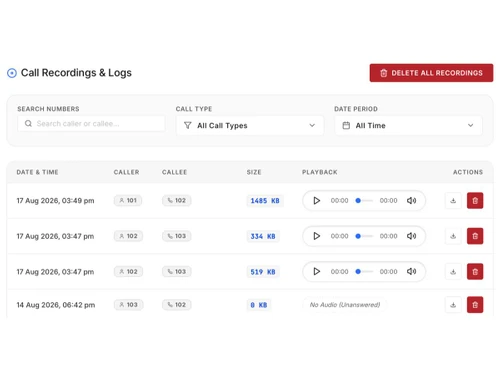Viewport: 500px width, 375px height.
Task: Delete the 1485 KB recording row
Action: (475, 201)
